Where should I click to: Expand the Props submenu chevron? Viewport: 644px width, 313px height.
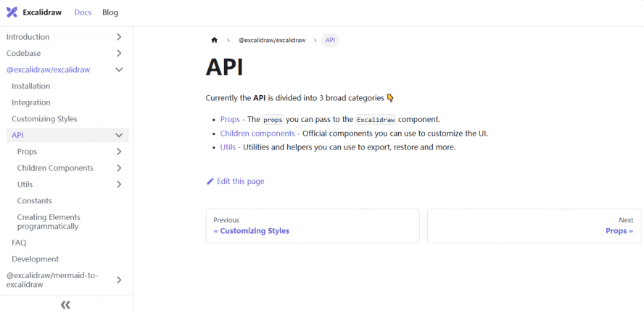pyautogui.click(x=119, y=152)
